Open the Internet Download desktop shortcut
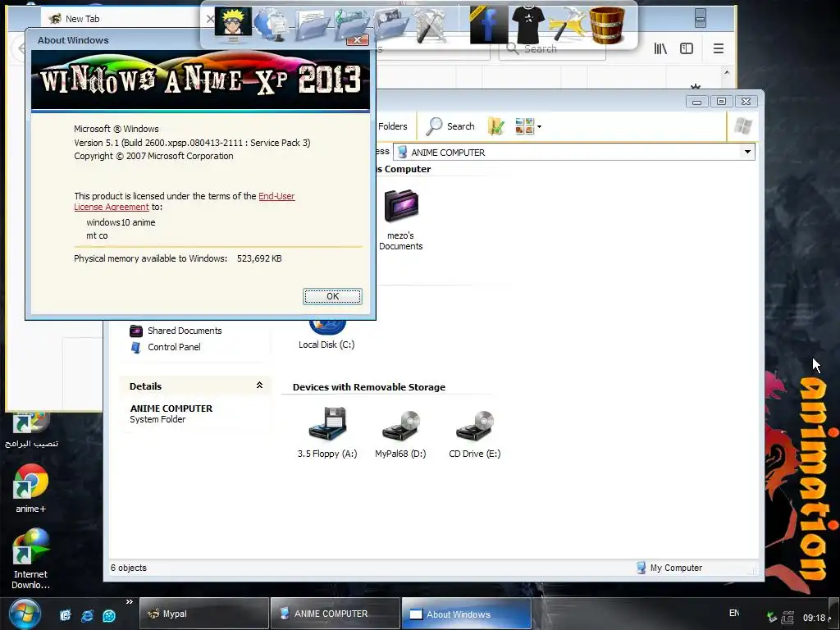Viewport: 840px width, 630px height. pyautogui.click(x=30, y=559)
